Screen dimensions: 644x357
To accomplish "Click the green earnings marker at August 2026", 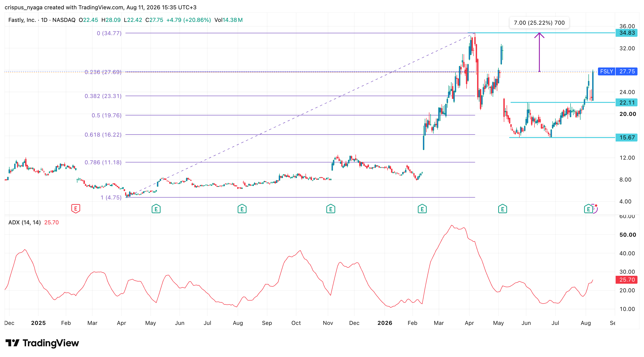I will [x=588, y=209].
